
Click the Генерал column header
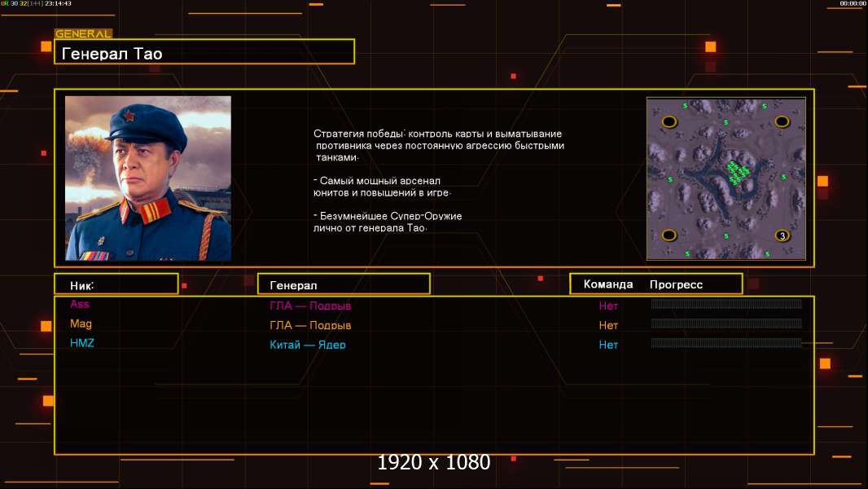tap(344, 284)
